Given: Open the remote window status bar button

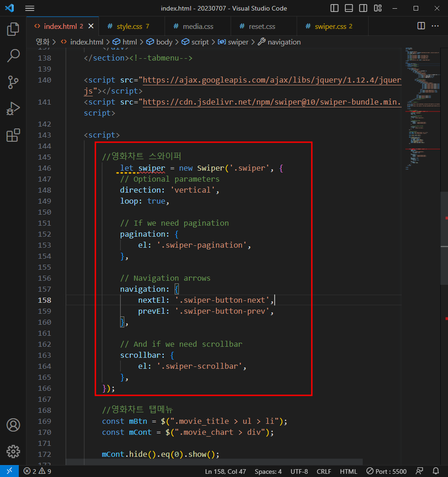Looking at the screenshot, I should (10, 471).
